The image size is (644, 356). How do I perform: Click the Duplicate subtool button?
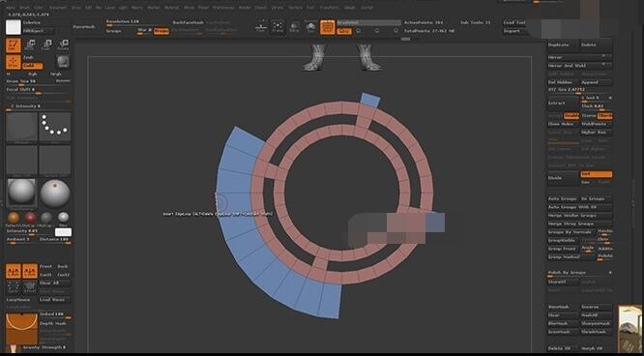pyautogui.click(x=563, y=44)
